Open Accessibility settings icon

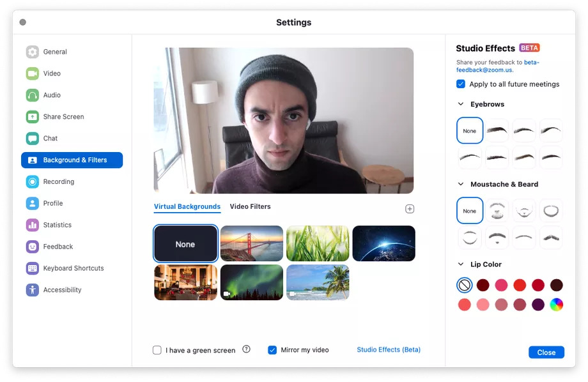32,290
